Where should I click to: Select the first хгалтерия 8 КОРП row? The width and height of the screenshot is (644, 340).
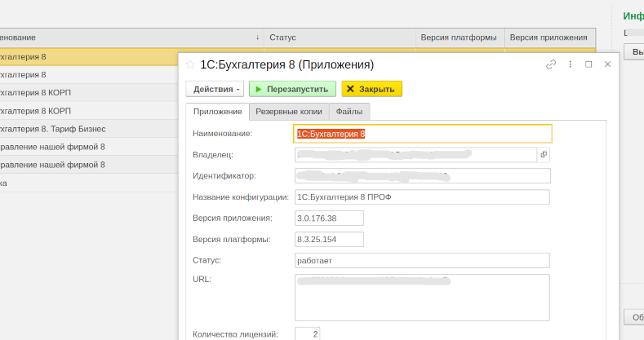(x=89, y=93)
